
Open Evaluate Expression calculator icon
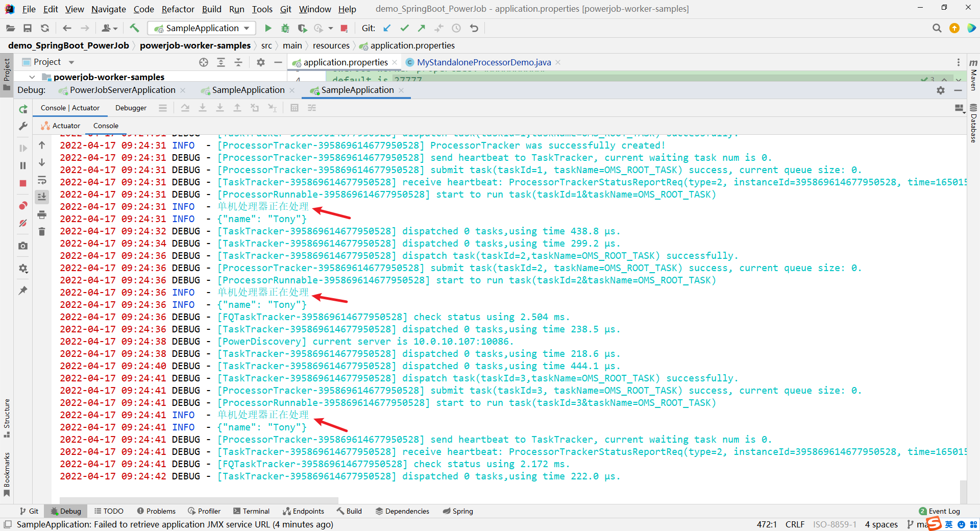[295, 108]
